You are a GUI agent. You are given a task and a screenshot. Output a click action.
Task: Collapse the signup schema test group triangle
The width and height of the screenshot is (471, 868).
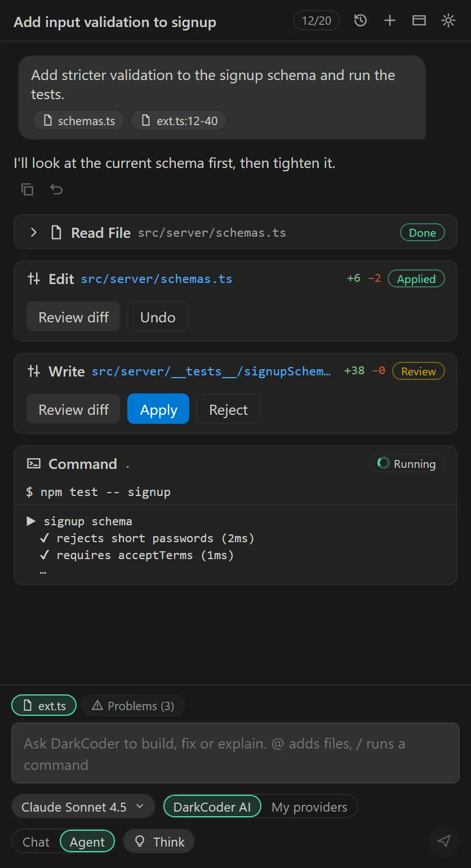(32, 521)
